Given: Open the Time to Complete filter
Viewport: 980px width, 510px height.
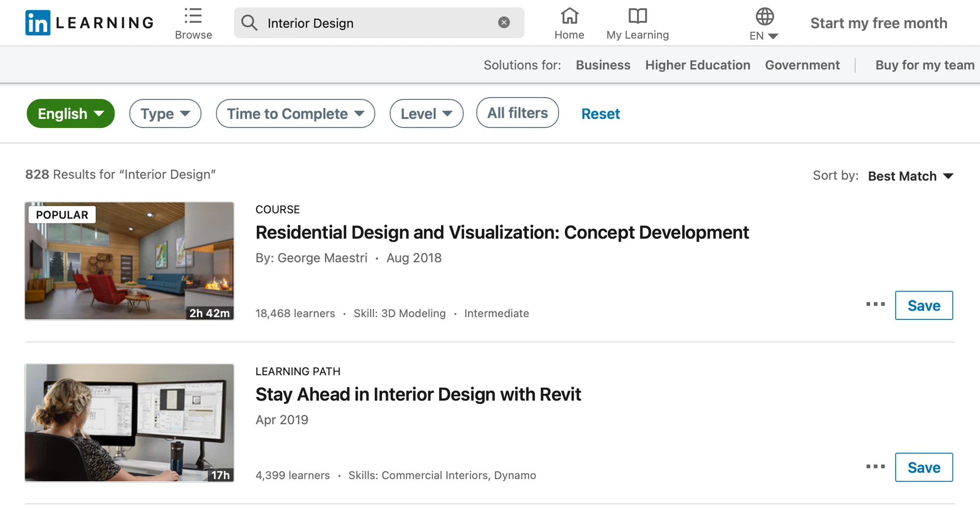Looking at the screenshot, I should [x=295, y=114].
